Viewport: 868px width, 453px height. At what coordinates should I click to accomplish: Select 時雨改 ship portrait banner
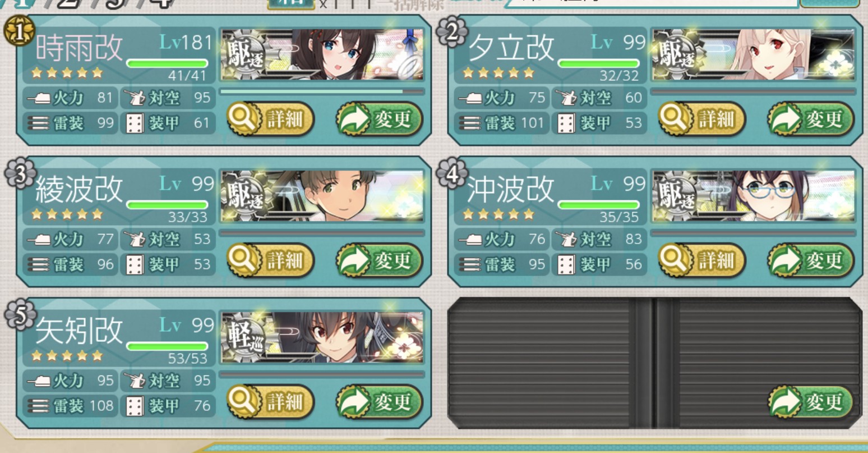[322, 54]
